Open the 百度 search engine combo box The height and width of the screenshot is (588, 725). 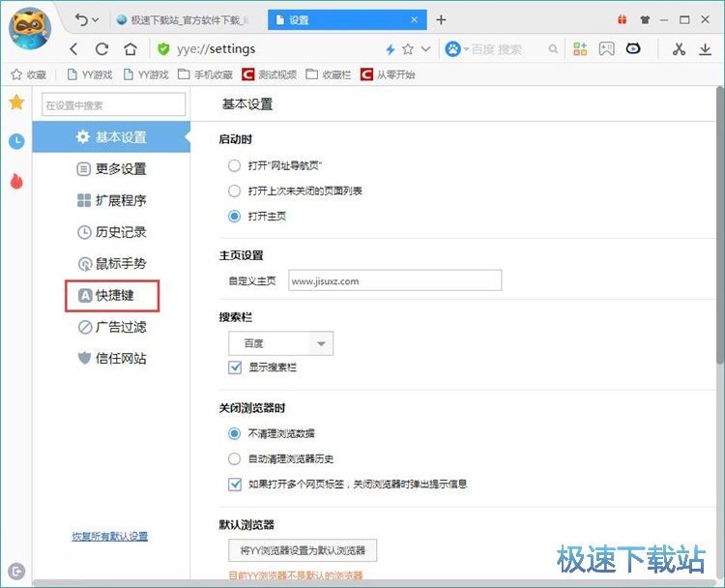click(280, 343)
